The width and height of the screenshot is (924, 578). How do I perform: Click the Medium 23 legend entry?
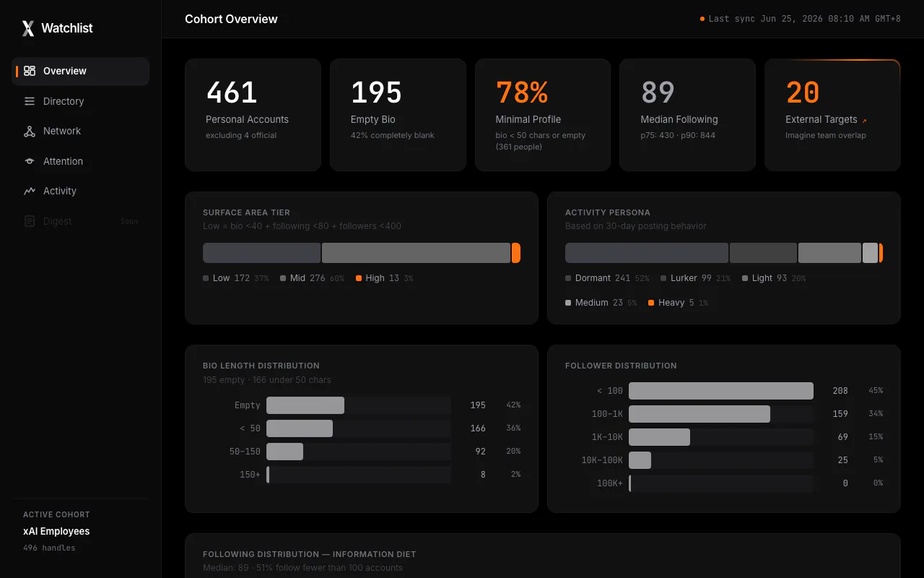pyautogui.click(x=601, y=303)
